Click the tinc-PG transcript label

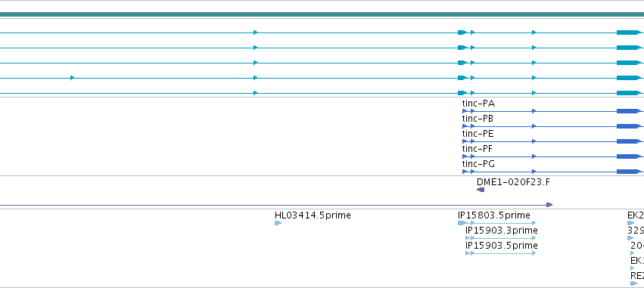tap(478, 164)
